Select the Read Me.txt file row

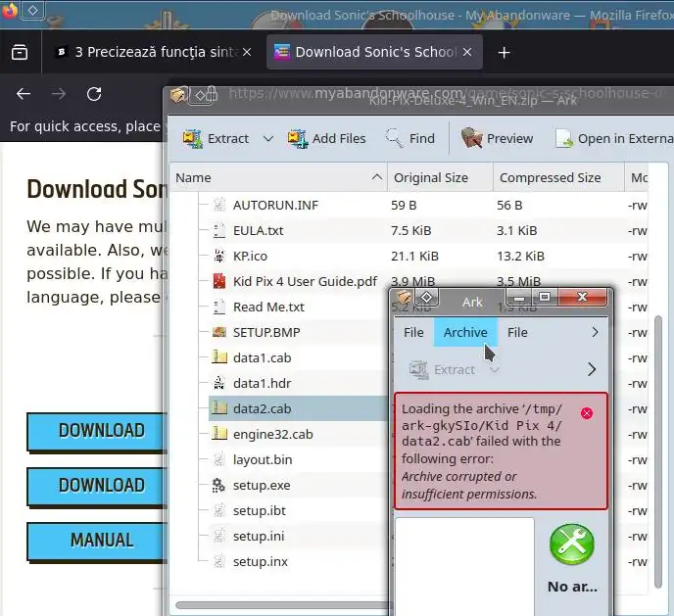(268, 307)
